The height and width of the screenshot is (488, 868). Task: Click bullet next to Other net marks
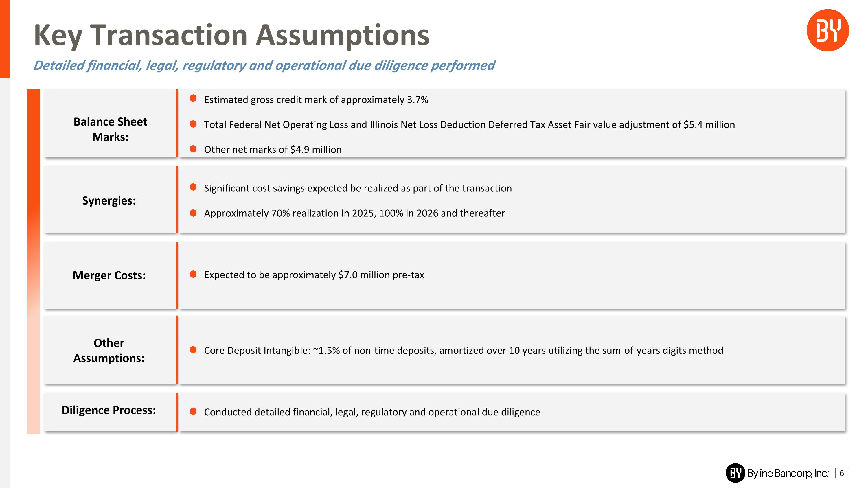click(x=193, y=149)
